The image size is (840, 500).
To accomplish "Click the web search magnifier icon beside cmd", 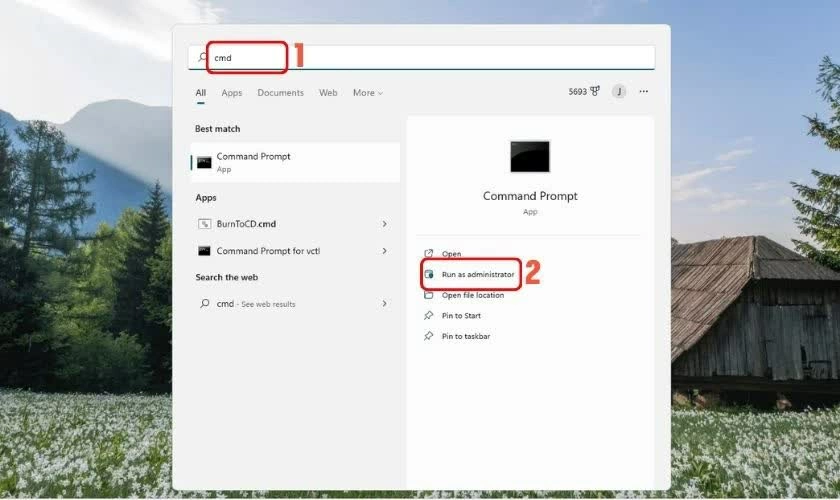I will [205, 303].
